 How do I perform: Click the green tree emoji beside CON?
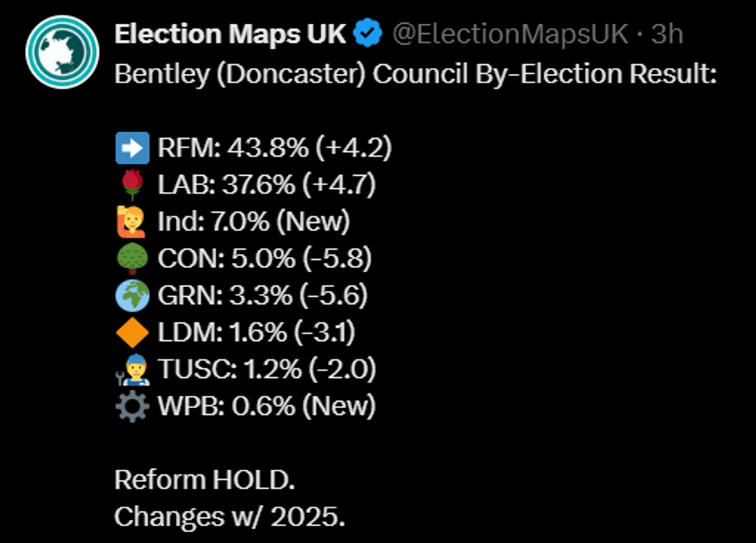tap(132, 258)
